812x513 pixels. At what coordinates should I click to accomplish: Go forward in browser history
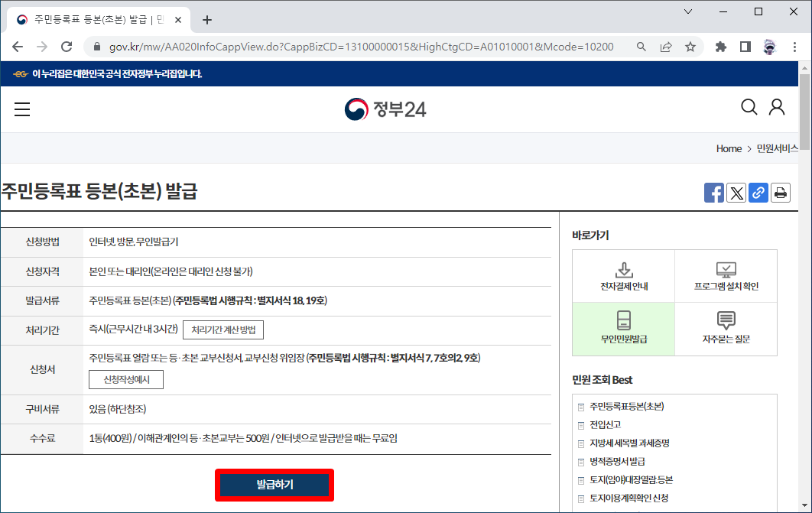click(42, 47)
